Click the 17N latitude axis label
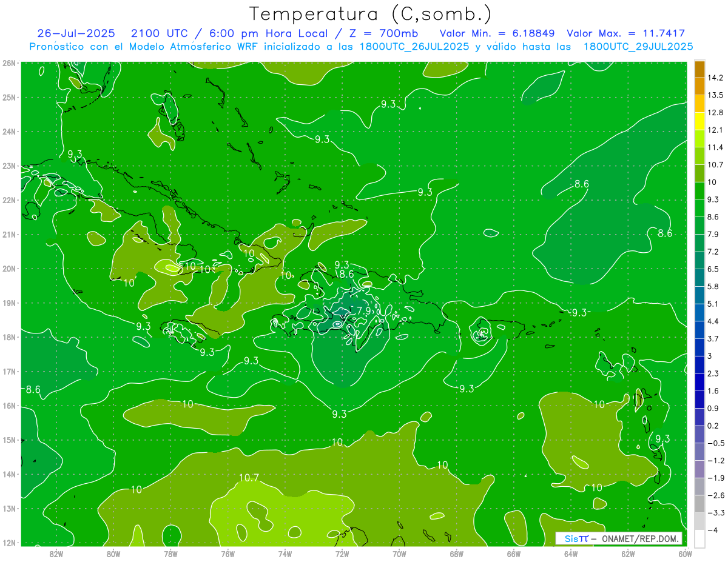 8,371
